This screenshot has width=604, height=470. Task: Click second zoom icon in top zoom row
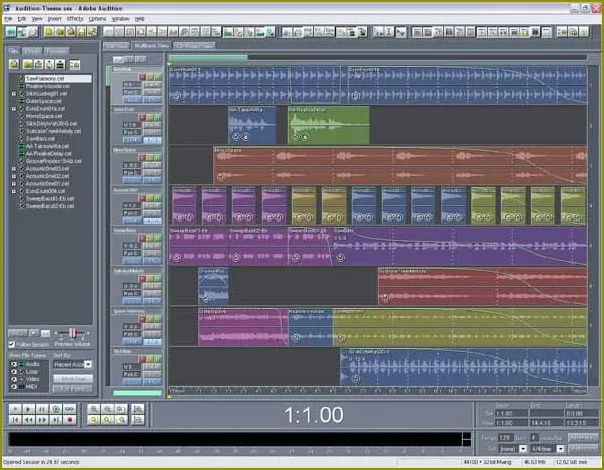coord(107,409)
